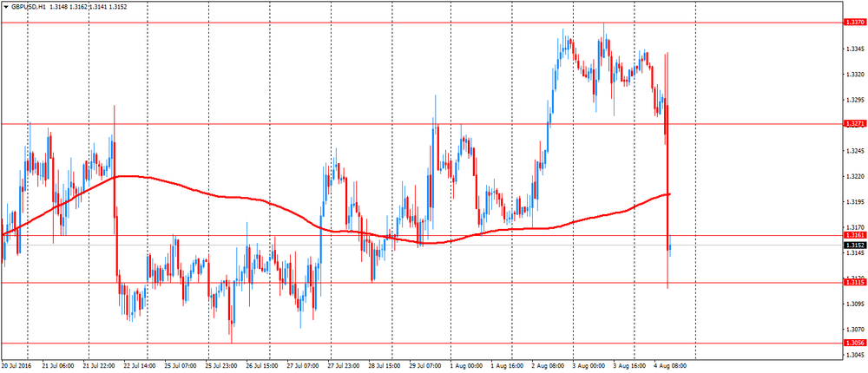Select the 1.3056 horizontal line price tag

tap(853, 344)
